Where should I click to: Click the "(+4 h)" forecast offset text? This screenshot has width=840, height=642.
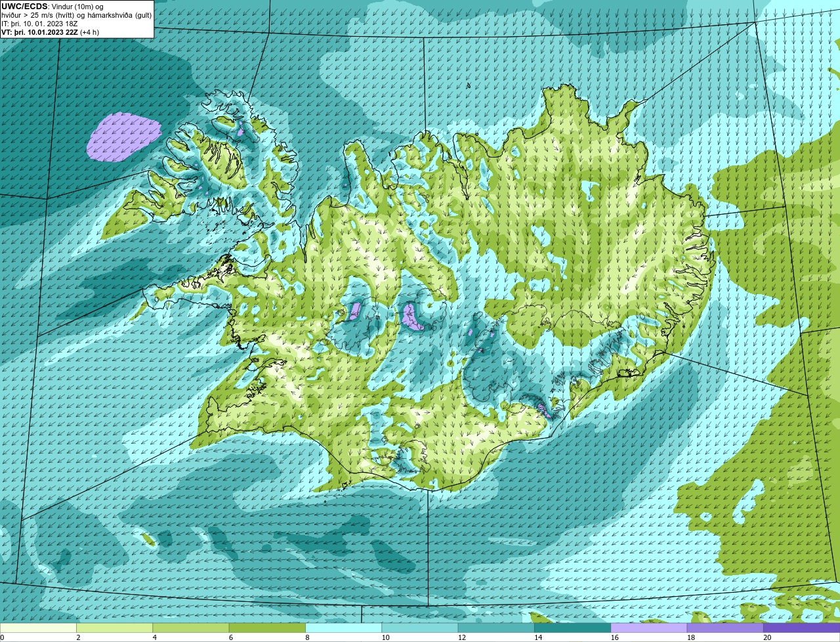[x=90, y=32]
